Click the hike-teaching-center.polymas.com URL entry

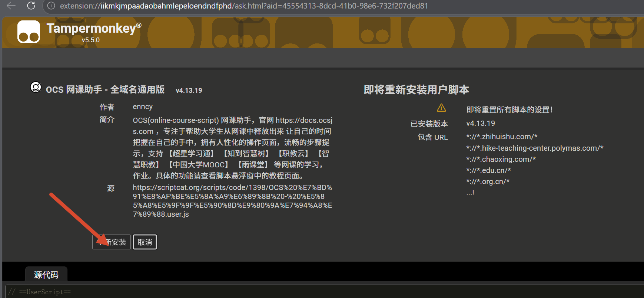pos(535,148)
